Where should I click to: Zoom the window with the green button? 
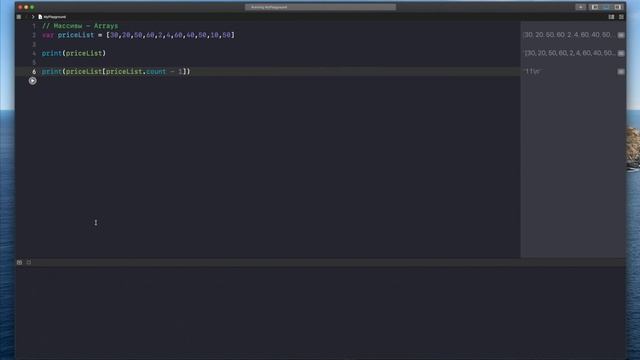[x=32, y=7]
